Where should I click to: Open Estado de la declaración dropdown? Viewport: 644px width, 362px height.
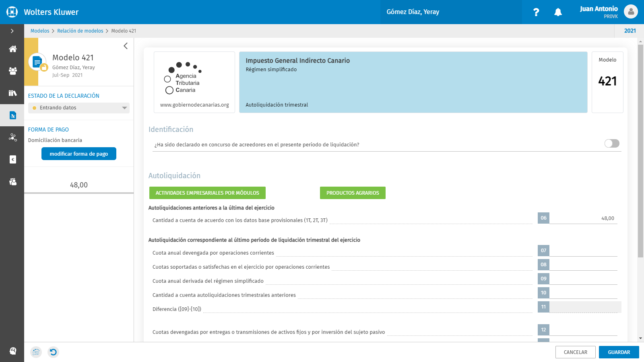79,108
